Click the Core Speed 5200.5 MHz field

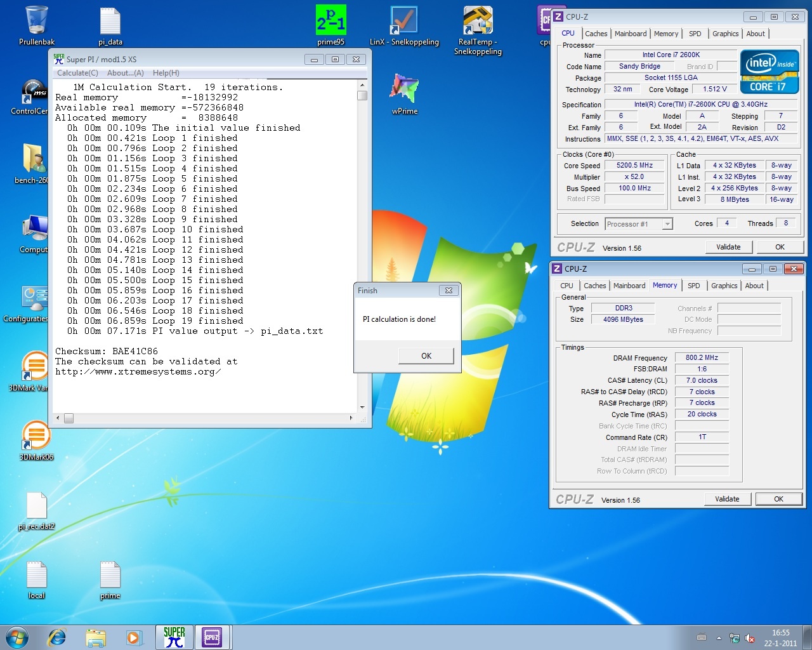(634, 165)
